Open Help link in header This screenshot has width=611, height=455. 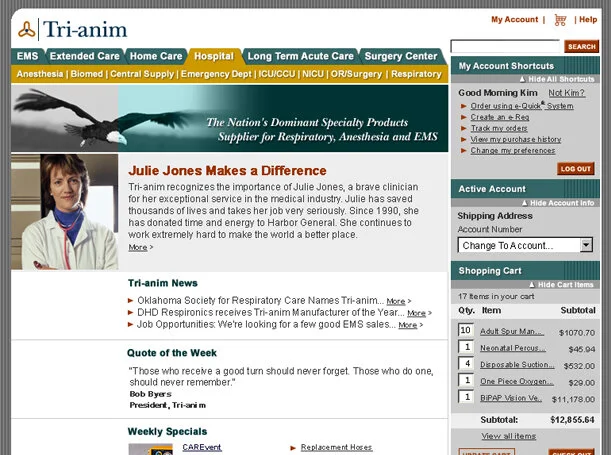click(588, 19)
